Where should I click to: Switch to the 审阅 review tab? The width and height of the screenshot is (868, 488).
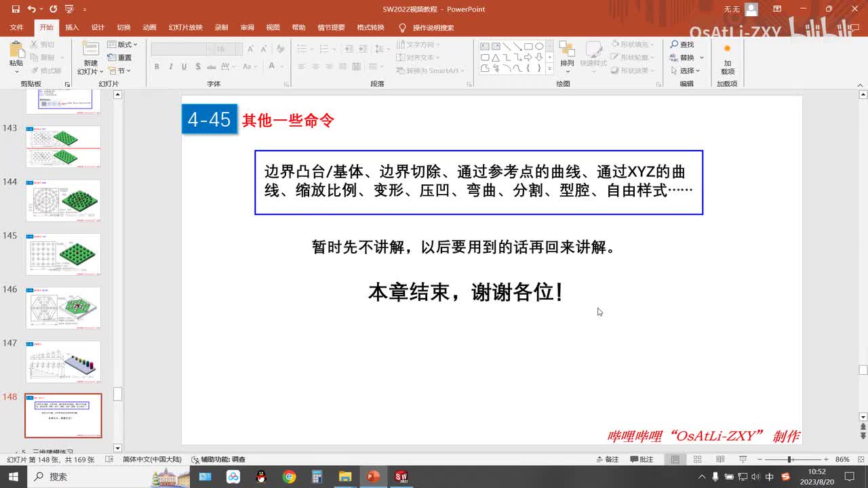[x=247, y=28]
